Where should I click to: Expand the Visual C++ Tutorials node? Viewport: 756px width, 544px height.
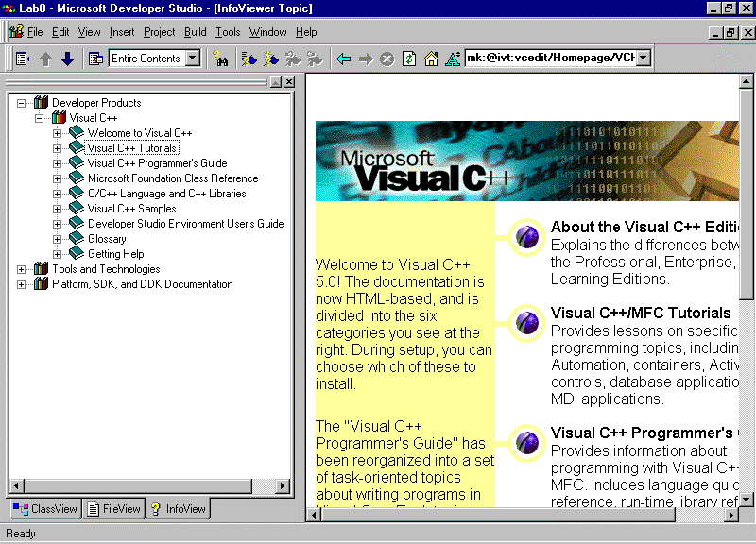coord(57,148)
